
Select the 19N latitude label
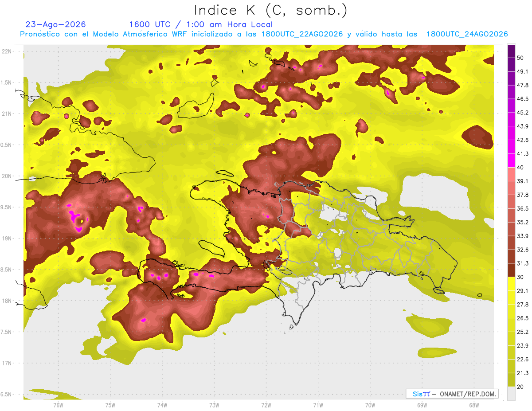(7, 238)
